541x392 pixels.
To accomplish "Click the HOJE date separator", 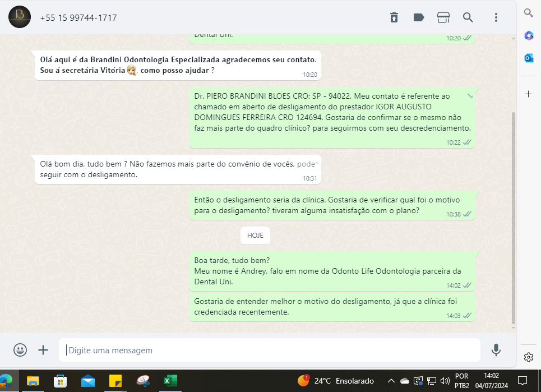I will 255,236.
